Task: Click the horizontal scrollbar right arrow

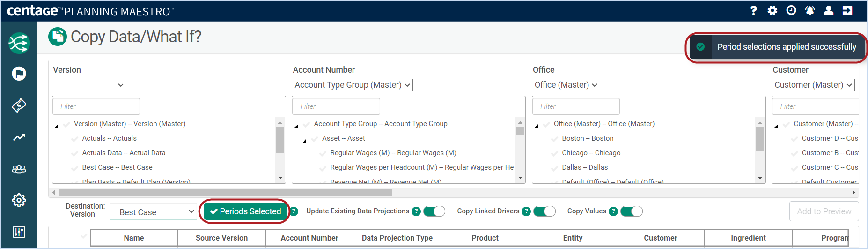Action: coord(853,193)
